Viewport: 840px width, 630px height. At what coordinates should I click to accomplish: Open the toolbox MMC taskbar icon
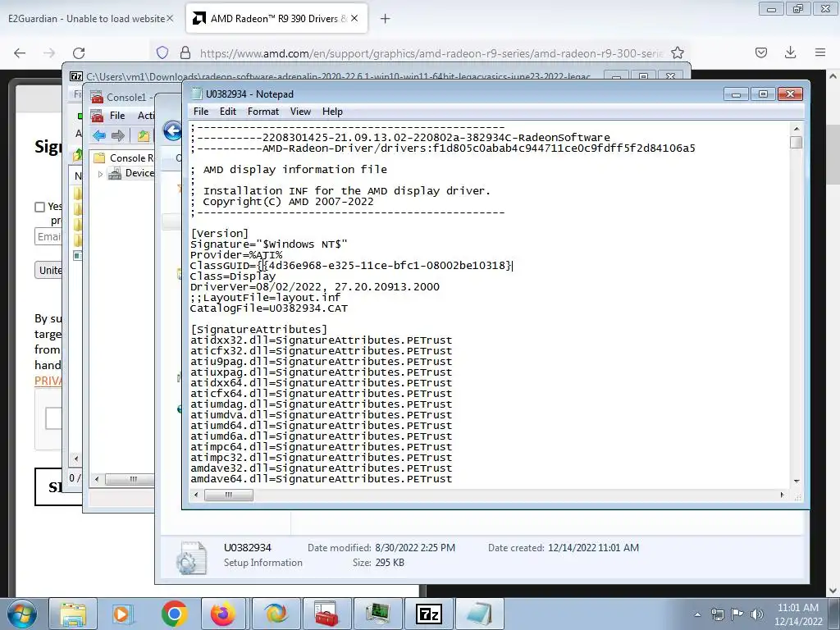(326, 614)
